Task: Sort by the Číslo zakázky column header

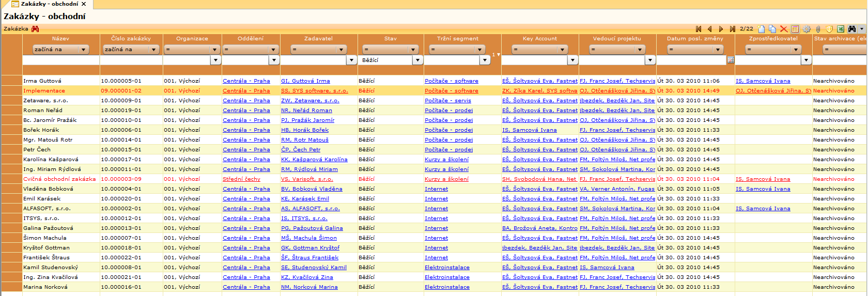Action: point(131,39)
